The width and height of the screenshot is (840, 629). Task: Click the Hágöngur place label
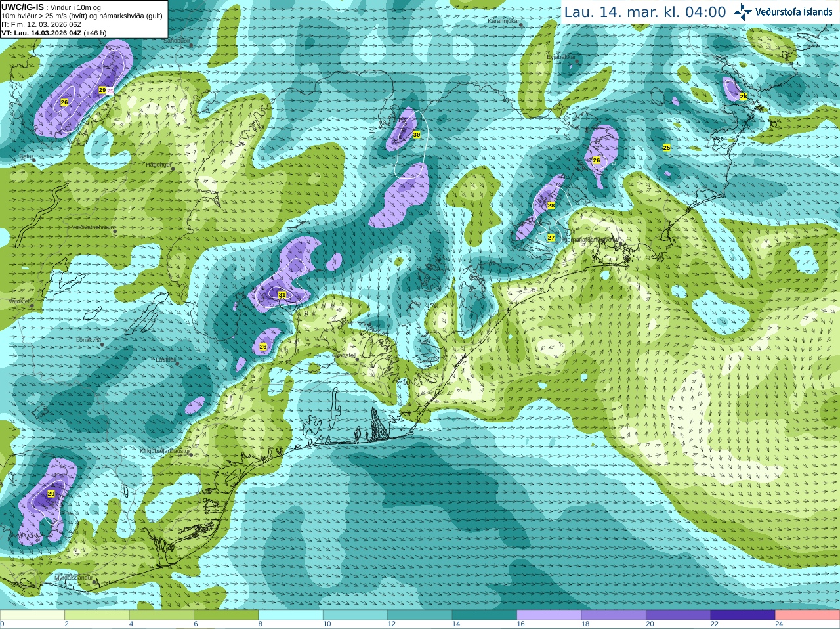coord(158,165)
